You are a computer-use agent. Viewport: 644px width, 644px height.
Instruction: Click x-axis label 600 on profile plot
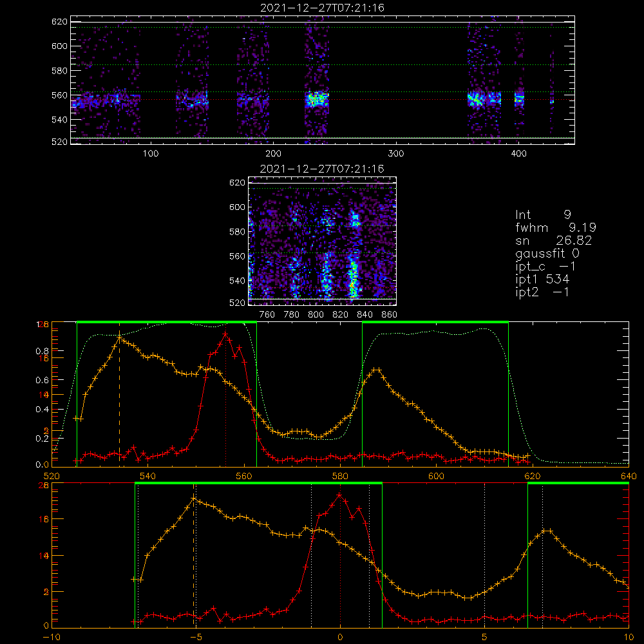pos(436,476)
